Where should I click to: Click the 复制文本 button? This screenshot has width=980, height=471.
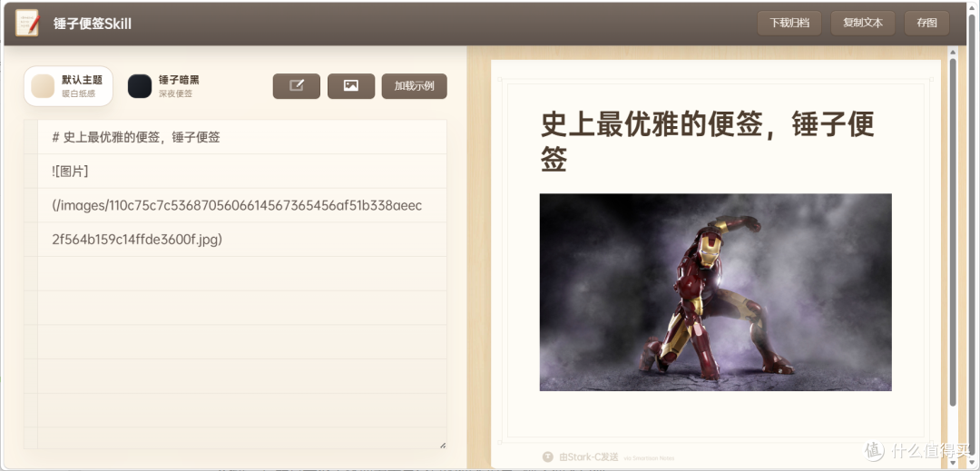(x=863, y=23)
